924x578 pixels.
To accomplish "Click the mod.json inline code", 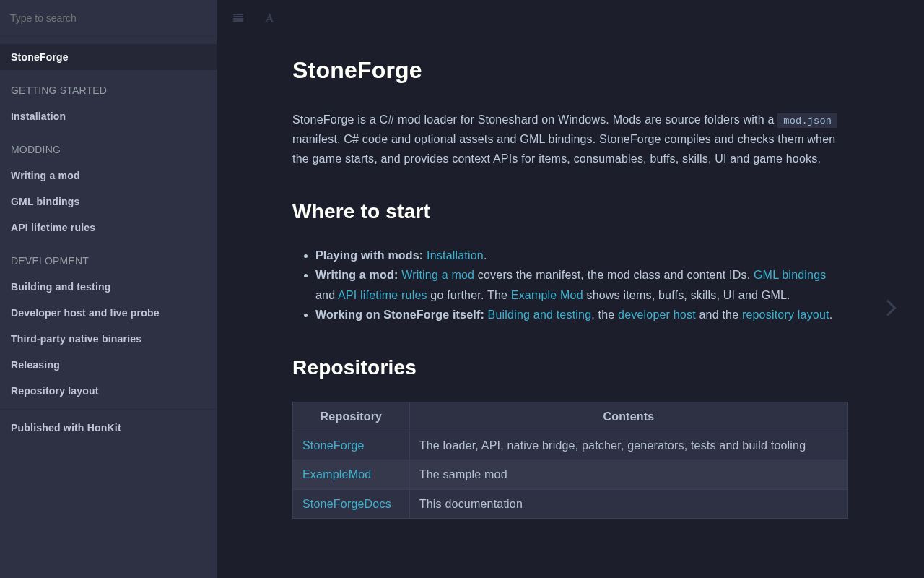I will tap(807, 121).
